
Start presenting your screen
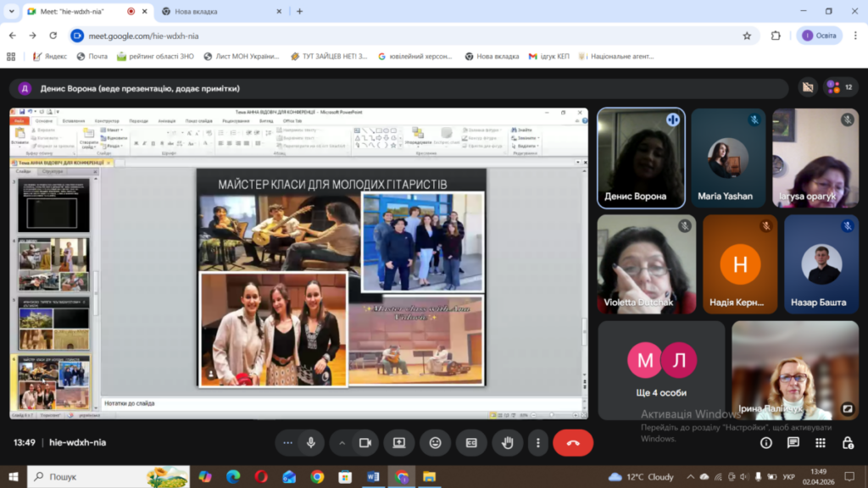coord(398,442)
